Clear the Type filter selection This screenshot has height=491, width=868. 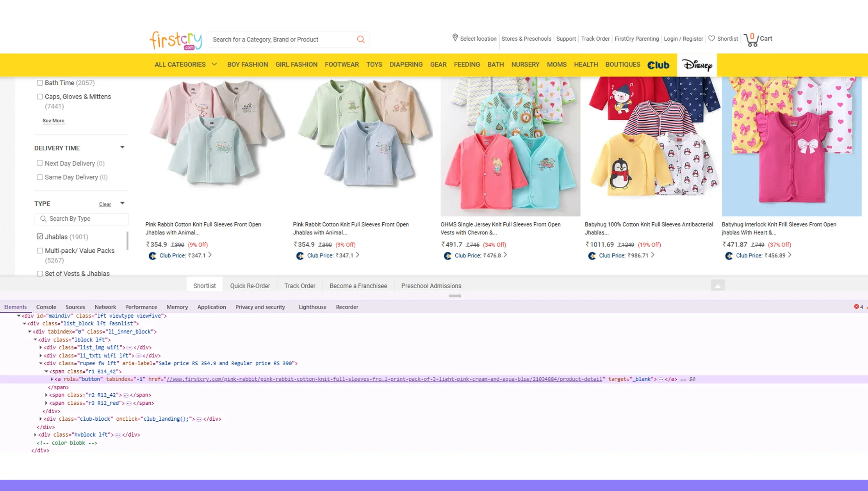point(105,204)
